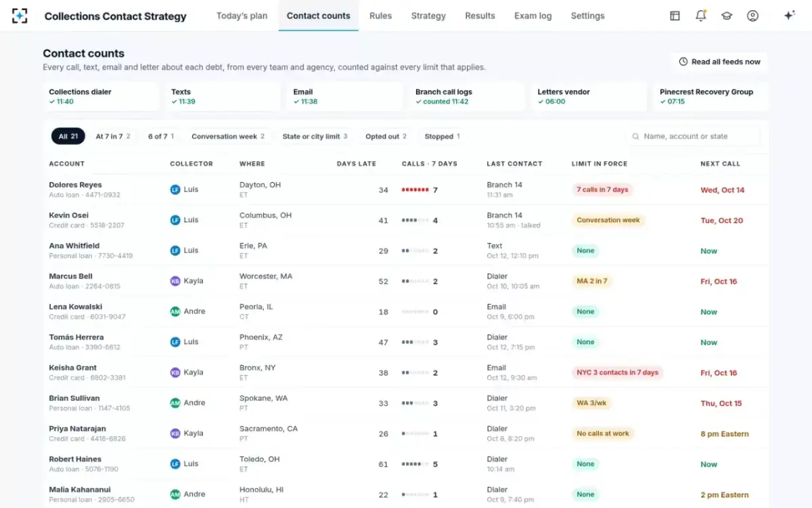Click the name, account or state search field
This screenshot has width=812, height=508.
(693, 136)
